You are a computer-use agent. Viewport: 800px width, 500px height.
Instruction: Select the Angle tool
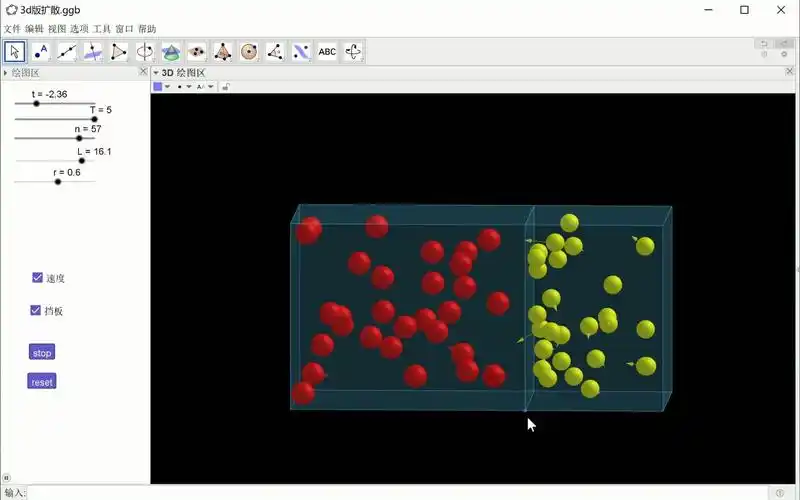pyautogui.click(x=275, y=52)
